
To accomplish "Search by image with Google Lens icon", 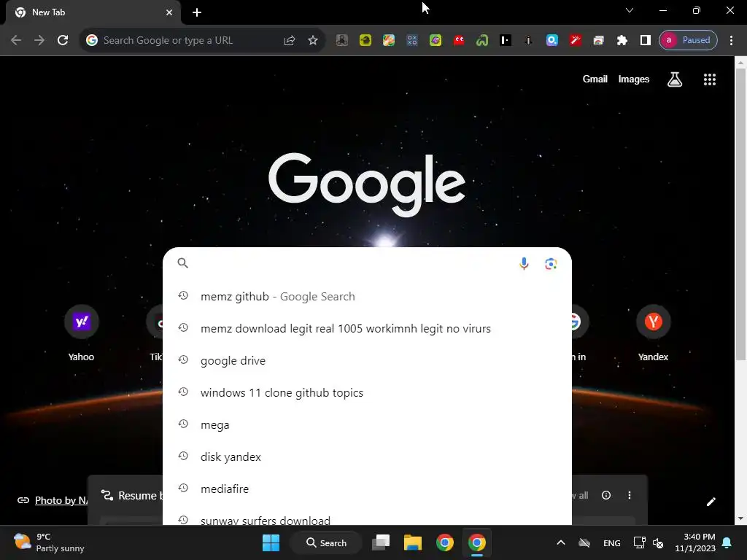I will (551, 263).
